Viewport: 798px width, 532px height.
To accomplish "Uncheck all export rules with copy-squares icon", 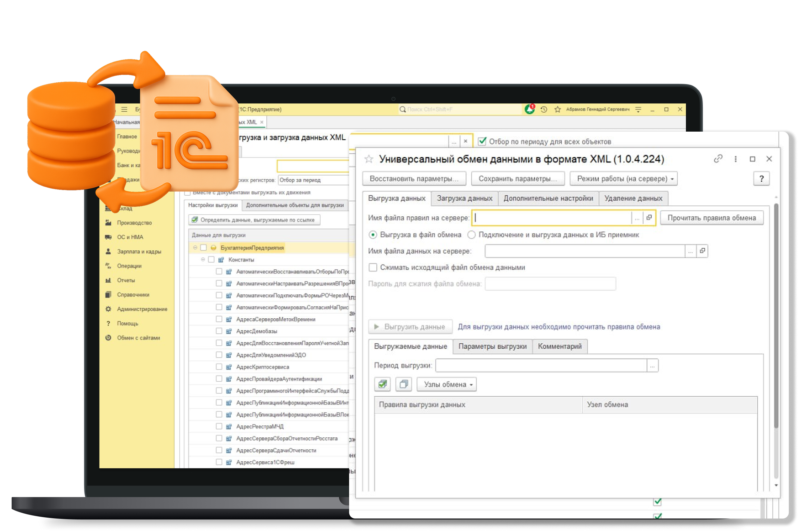I will pos(404,384).
